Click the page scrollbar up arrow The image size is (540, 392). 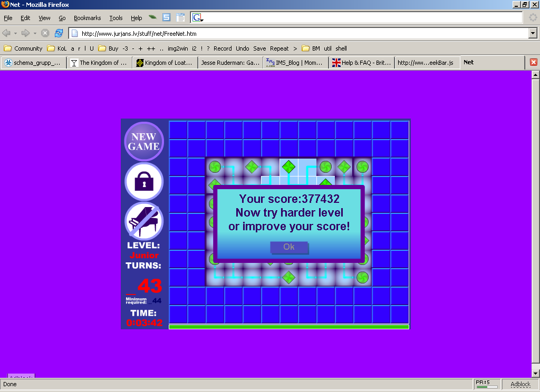[x=535, y=75]
